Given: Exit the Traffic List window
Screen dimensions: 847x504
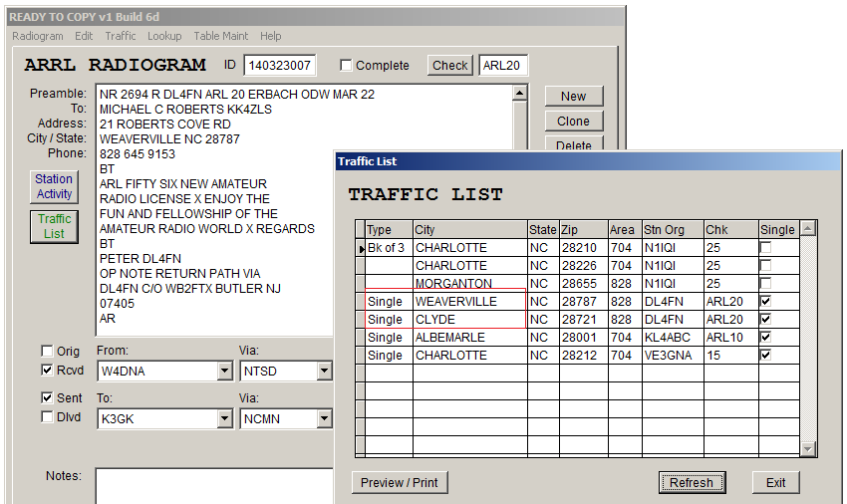Looking at the screenshot, I should [775, 482].
